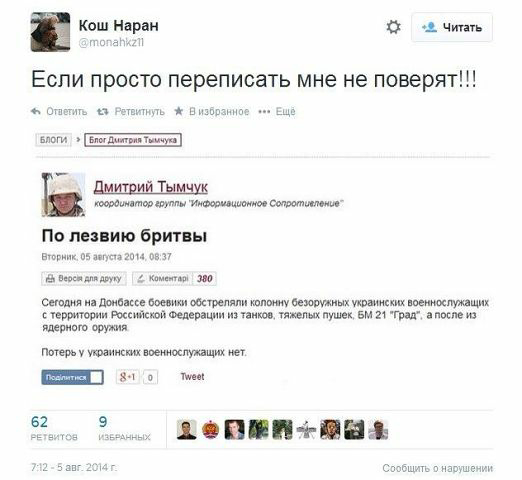Image resolution: width=522 pixels, height=480 pixels.
Task: Open the Дмитрий Тымчук author link
Action: (x=151, y=187)
